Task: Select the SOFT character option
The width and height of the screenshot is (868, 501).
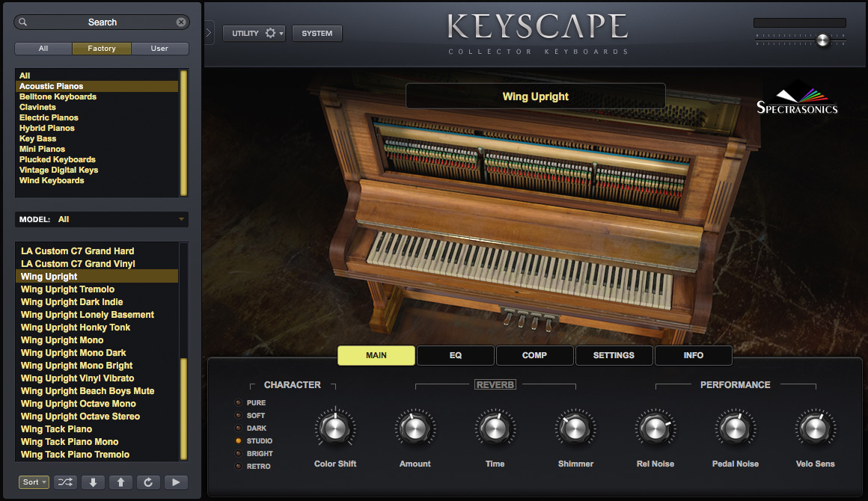Action: [x=250, y=415]
